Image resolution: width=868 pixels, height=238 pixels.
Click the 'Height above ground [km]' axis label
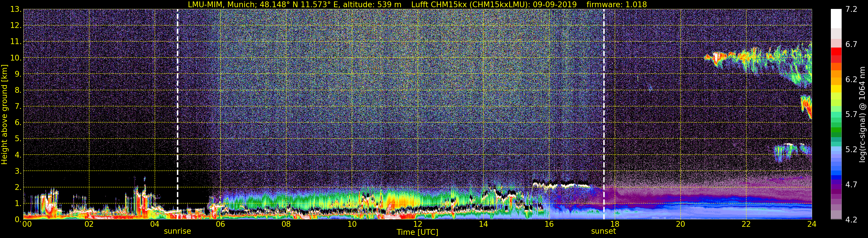(x=4, y=114)
